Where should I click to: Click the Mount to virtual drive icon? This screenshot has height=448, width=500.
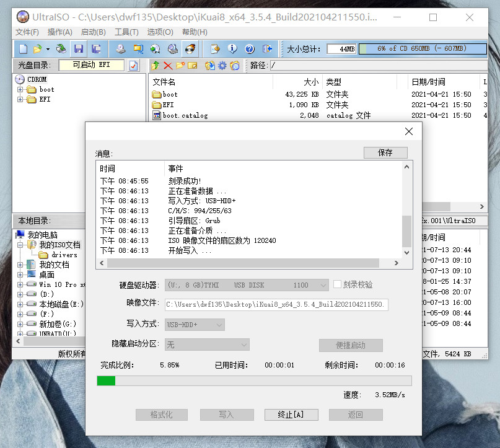pyautogui.click(x=172, y=49)
